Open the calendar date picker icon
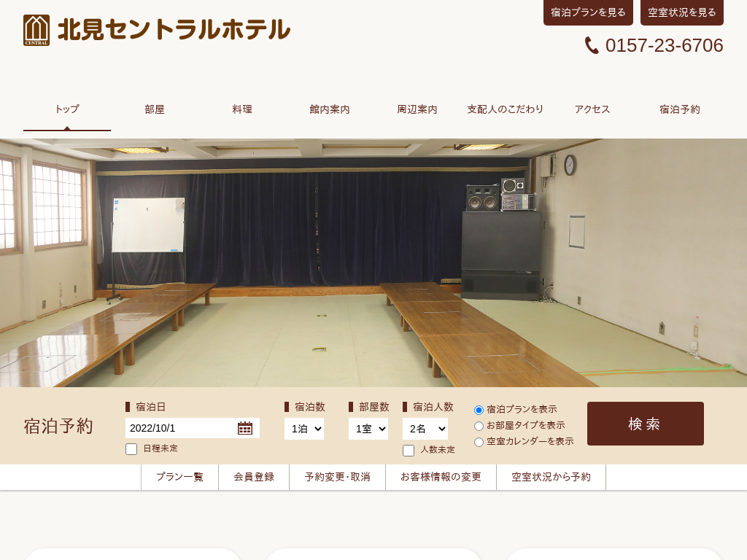747x560 pixels. point(245,428)
